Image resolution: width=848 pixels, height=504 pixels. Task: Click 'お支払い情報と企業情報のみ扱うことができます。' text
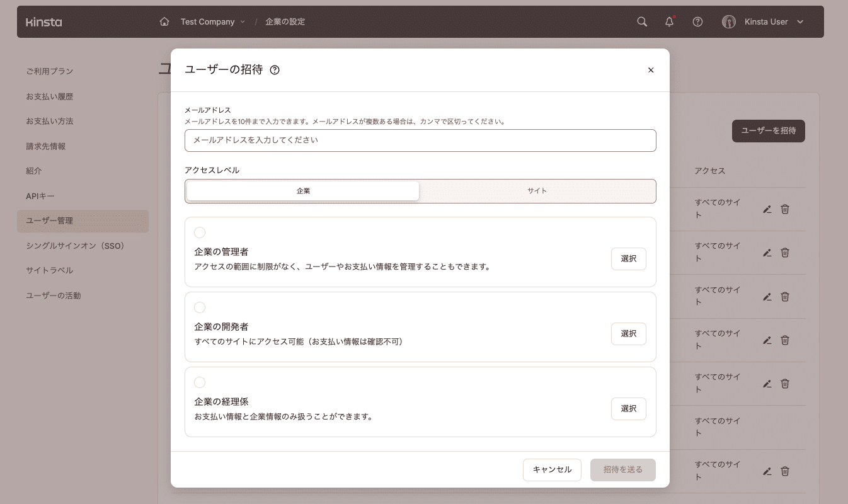(x=284, y=416)
